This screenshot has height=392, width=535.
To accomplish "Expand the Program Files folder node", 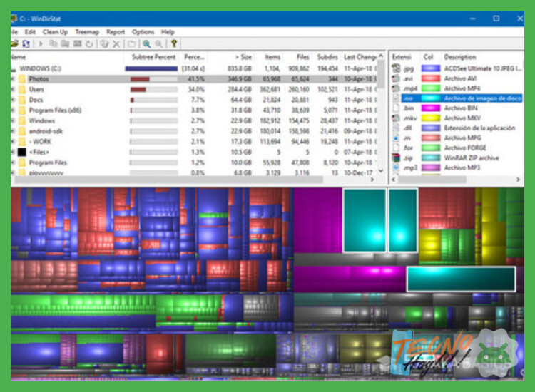I will (13, 163).
